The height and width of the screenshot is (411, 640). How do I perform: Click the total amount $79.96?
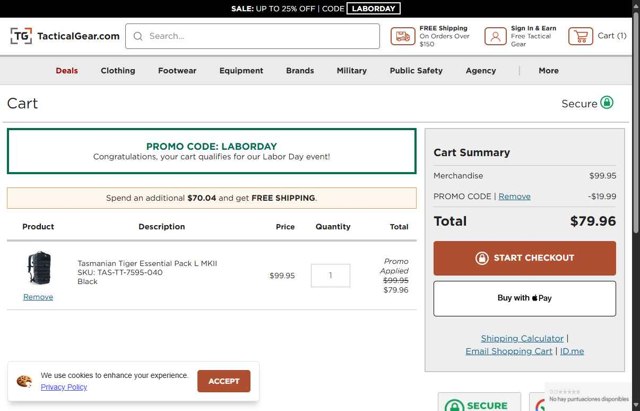593,221
